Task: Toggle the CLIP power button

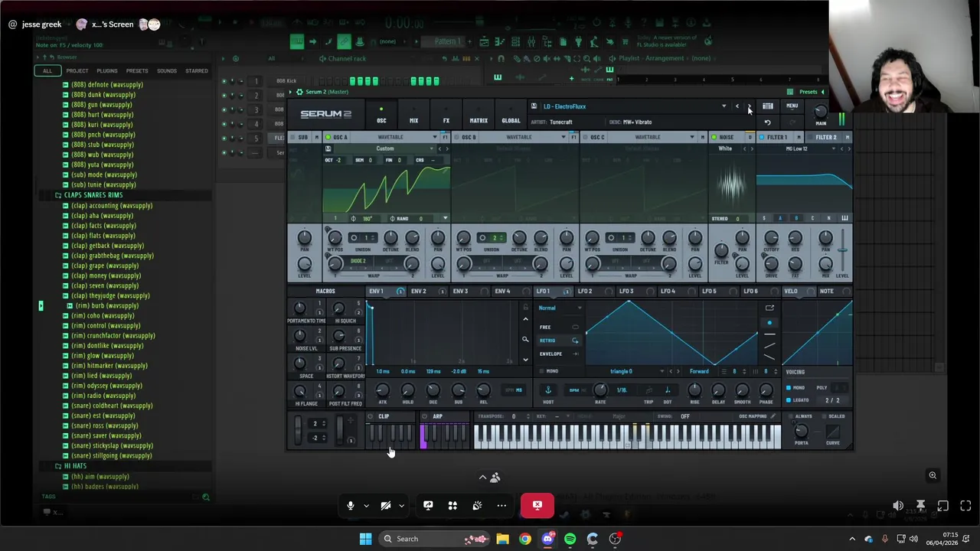Action: pyautogui.click(x=370, y=416)
